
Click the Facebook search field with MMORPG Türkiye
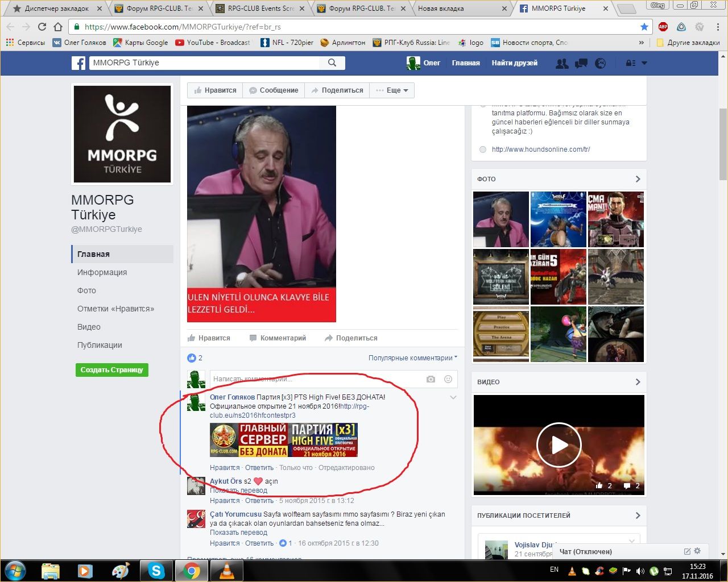[x=204, y=63]
